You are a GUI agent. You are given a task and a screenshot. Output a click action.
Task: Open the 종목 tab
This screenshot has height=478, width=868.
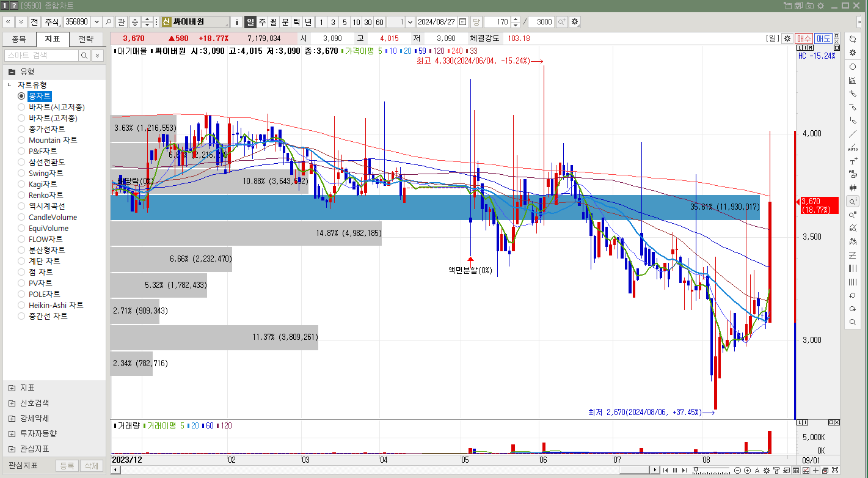pyautogui.click(x=19, y=39)
